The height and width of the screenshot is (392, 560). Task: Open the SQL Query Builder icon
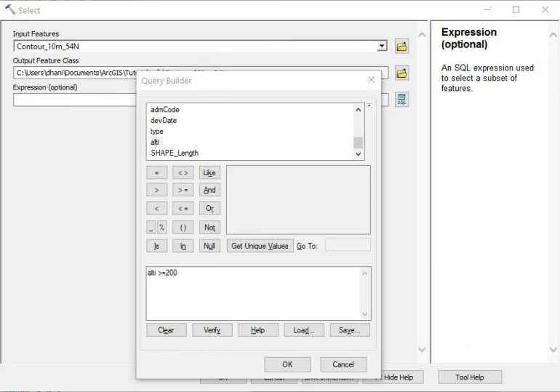click(401, 100)
